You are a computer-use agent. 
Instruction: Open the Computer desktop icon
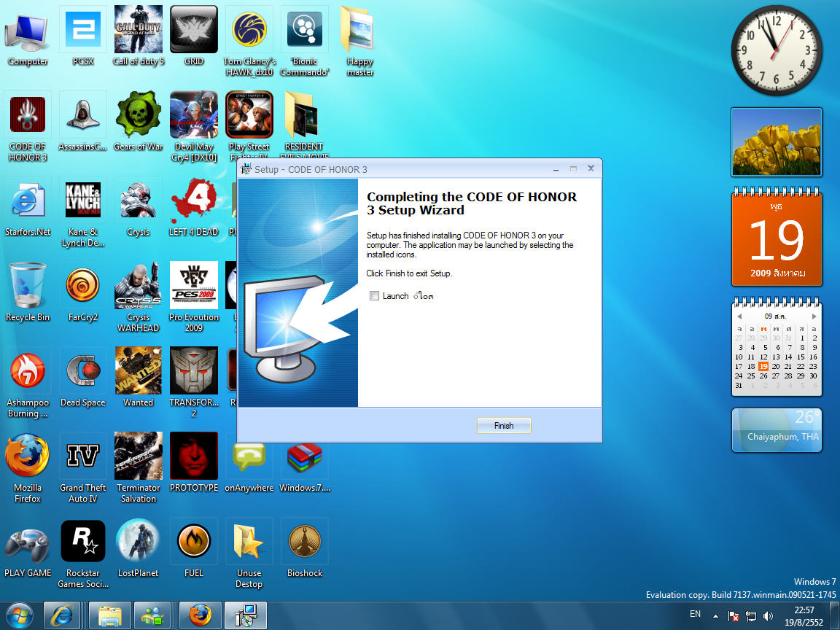[27, 37]
